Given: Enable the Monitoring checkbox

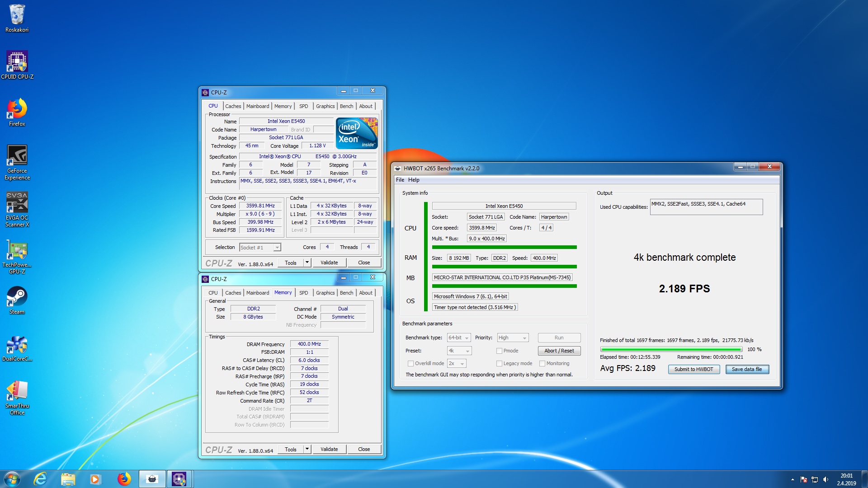Looking at the screenshot, I should 542,363.
